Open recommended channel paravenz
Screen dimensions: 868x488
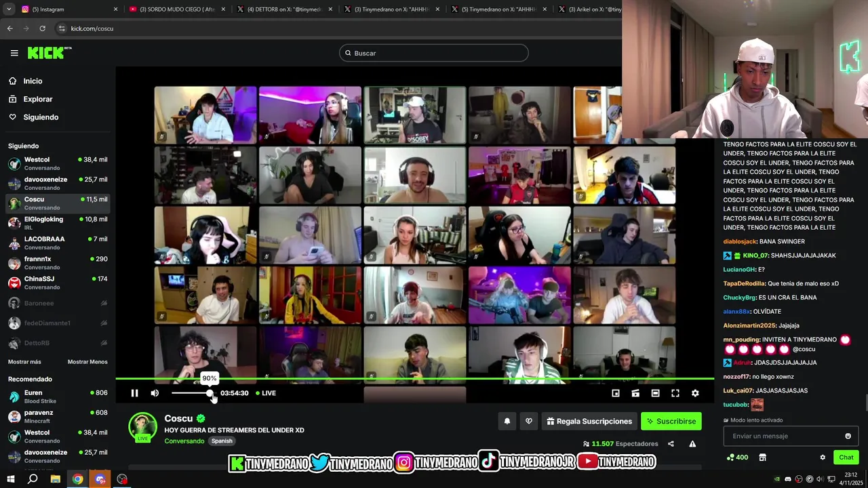click(x=58, y=416)
